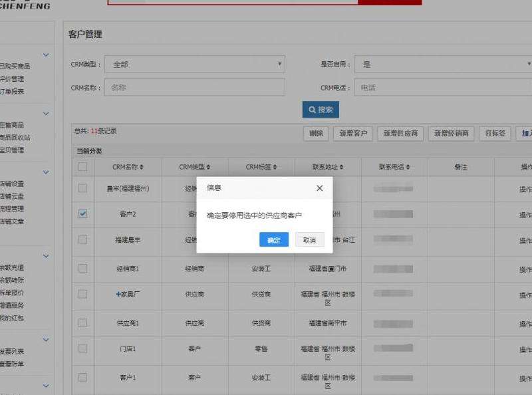This screenshot has width=532, height=395.
Task: Check the 福建晨丰 row checkbox
Action: click(x=82, y=239)
